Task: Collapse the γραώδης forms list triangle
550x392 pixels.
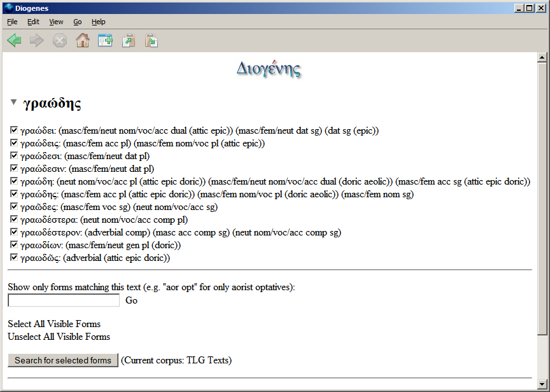Action: [14, 102]
